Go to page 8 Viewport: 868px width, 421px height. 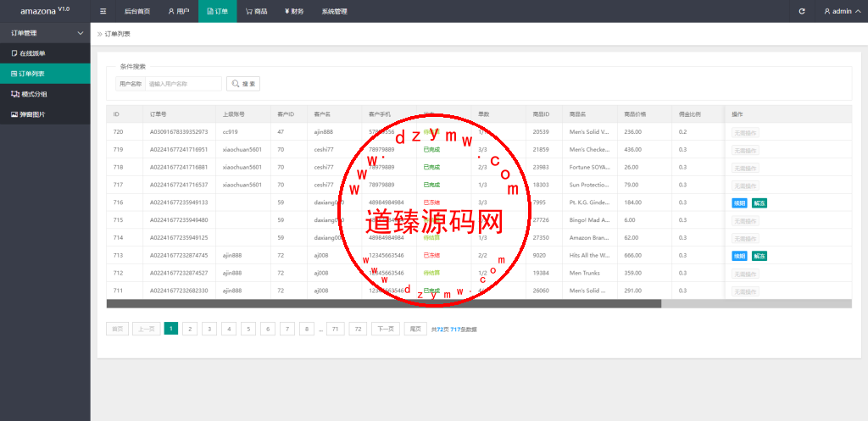point(306,329)
